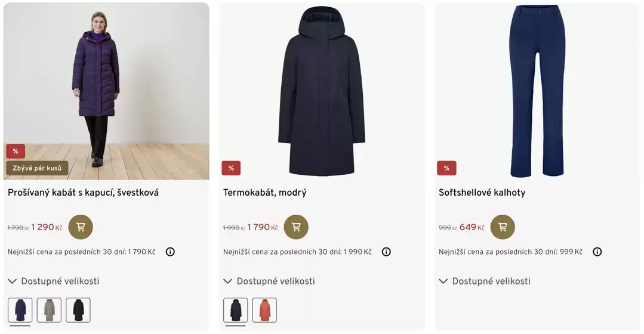Open the Softshellové kalhoty product title link
644x334 pixels.
point(482,193)
